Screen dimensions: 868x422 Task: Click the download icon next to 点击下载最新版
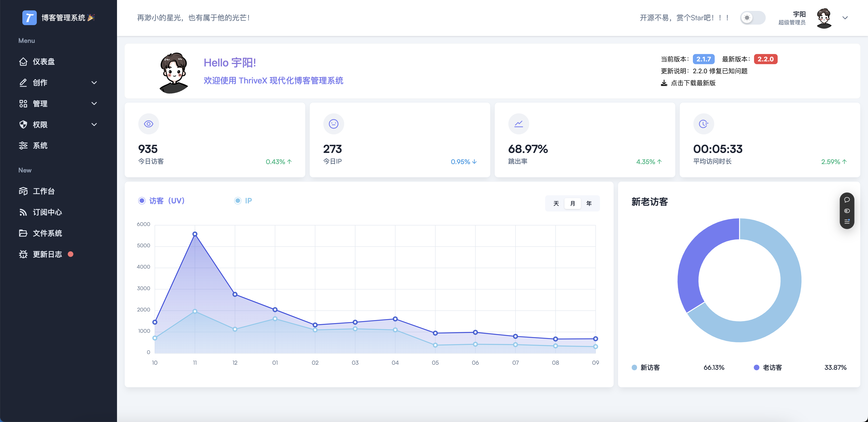(x=664, y=83)
